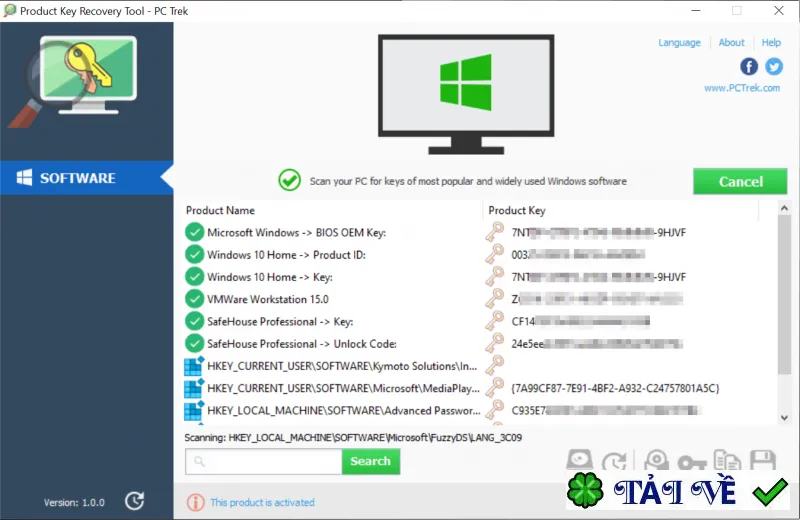Click the Version: 1.0.0 label
The height and width of the screenshot is (520, 800).
74,503
